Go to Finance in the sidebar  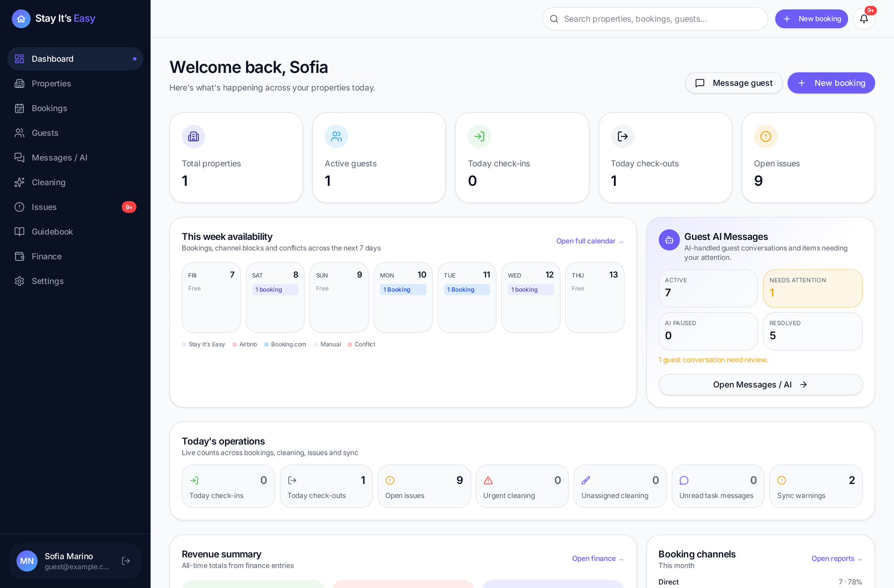pyautogui.click(x=75, y=256)
